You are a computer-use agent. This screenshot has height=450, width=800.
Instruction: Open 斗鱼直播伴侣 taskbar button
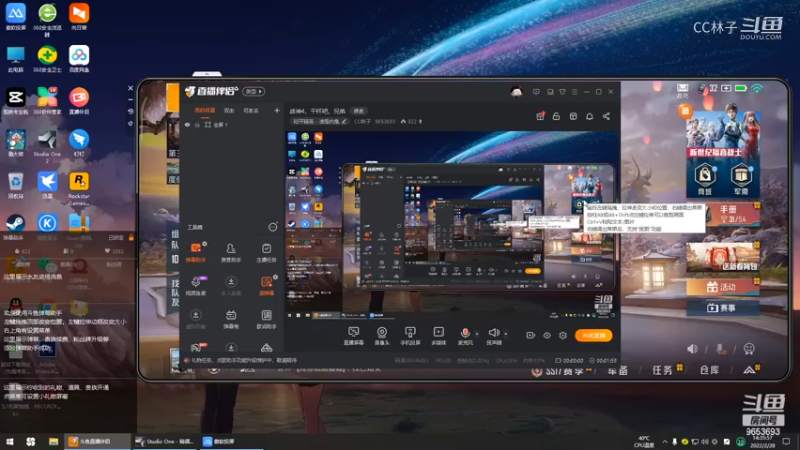97,441
